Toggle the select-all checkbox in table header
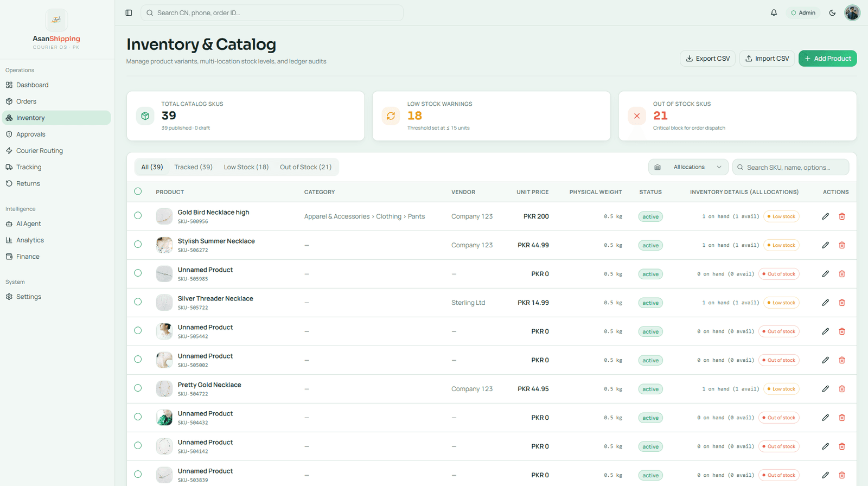 (138, 191)
